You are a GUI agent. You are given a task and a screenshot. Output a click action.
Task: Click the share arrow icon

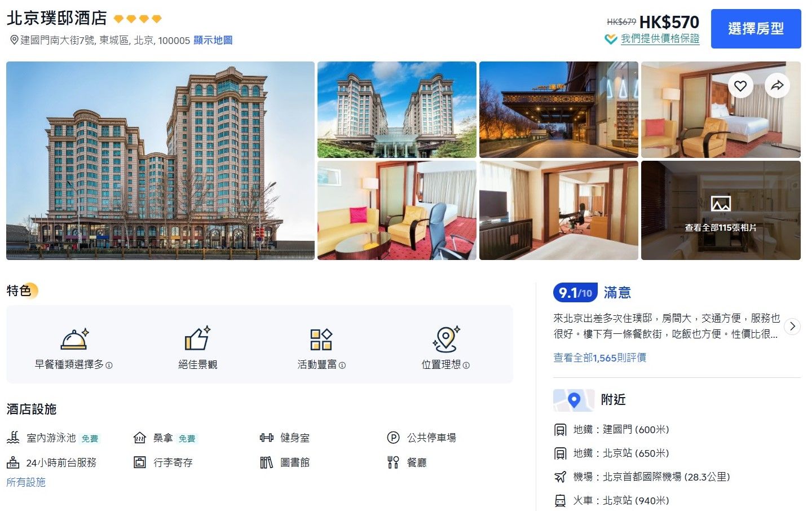tap(777, 86)
